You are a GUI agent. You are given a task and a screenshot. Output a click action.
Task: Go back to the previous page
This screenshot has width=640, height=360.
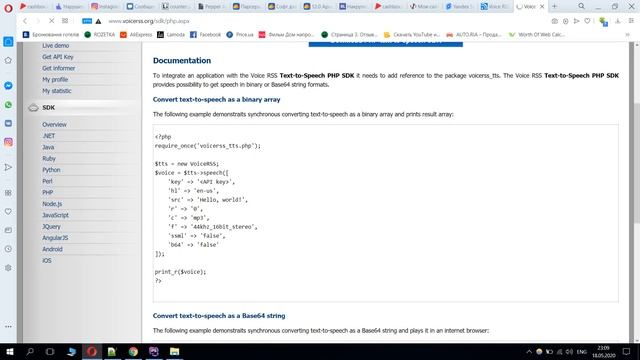pos(25,21)
